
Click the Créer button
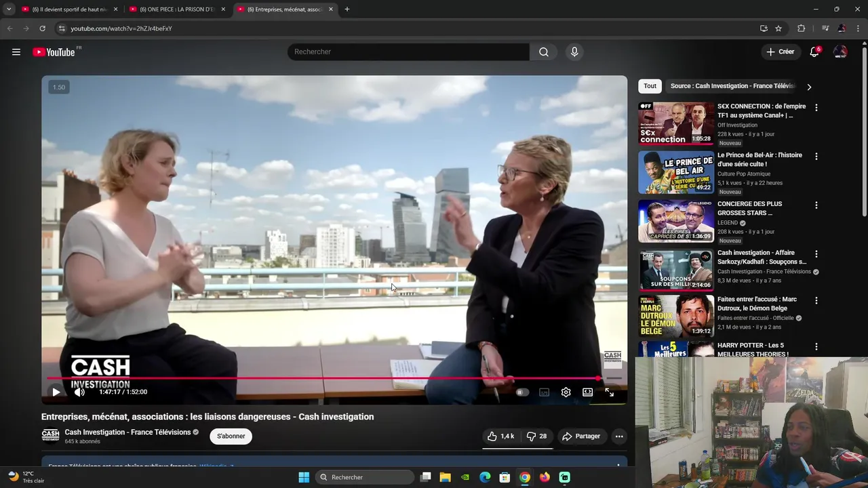click(781, 52)
